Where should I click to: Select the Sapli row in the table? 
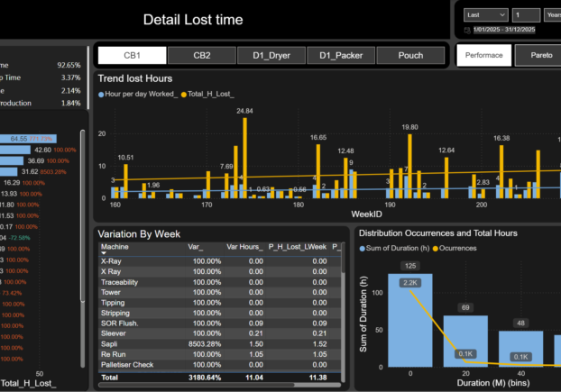tap(219, 344)
